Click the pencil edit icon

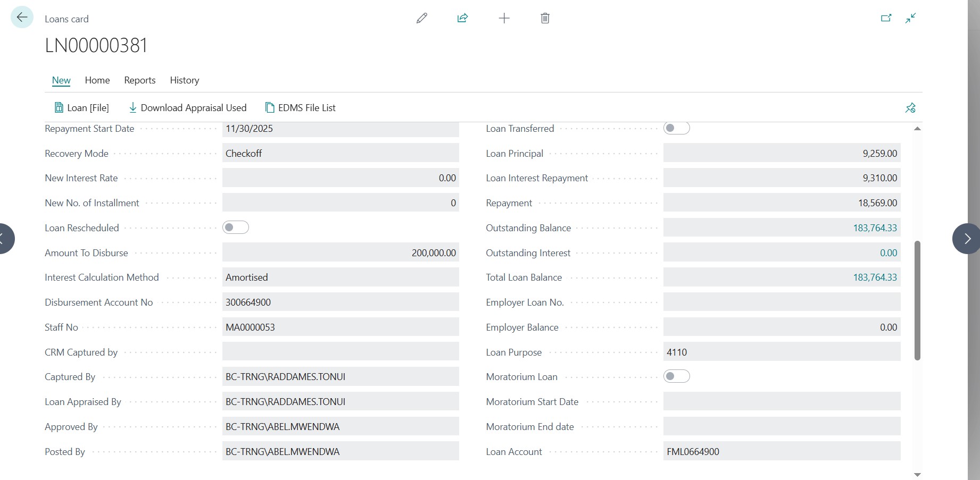point(421,19)
